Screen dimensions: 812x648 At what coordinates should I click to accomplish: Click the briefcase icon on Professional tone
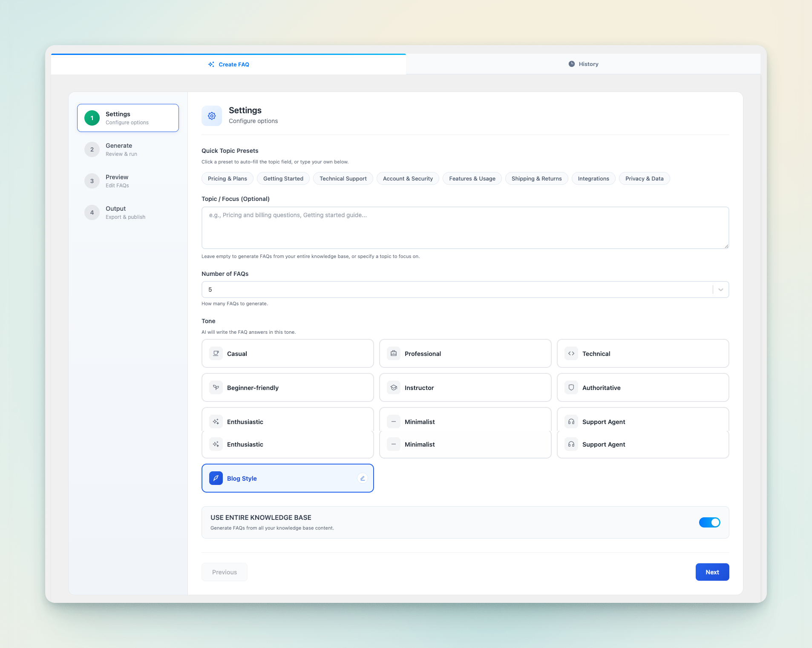point(393,353)
